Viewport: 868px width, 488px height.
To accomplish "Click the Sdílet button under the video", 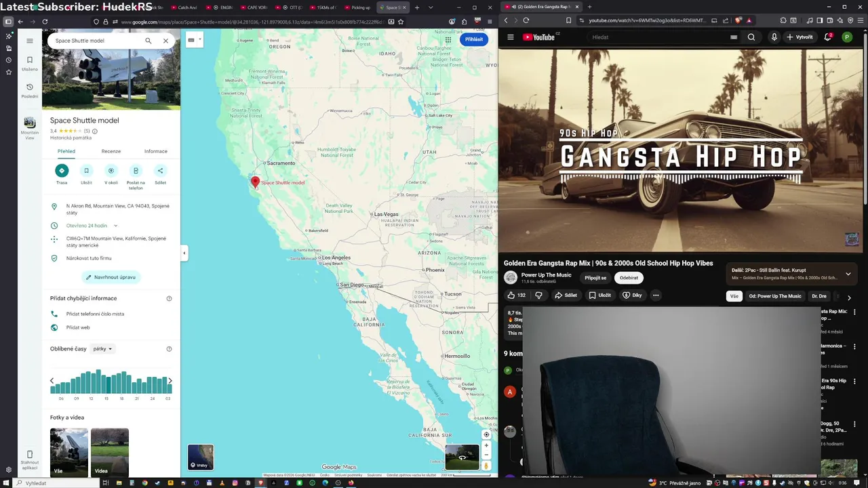I will pyautogui.click(x=566, y=296).
